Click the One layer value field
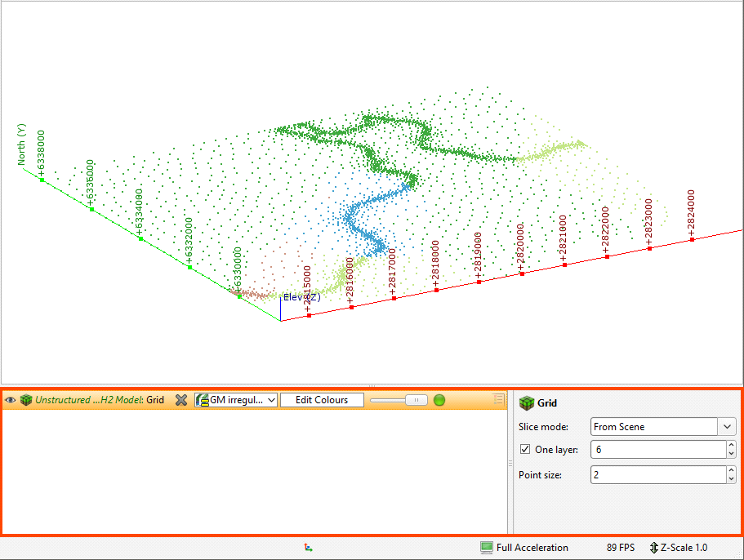The image size is (744, 560). click(x=656, y=450)
